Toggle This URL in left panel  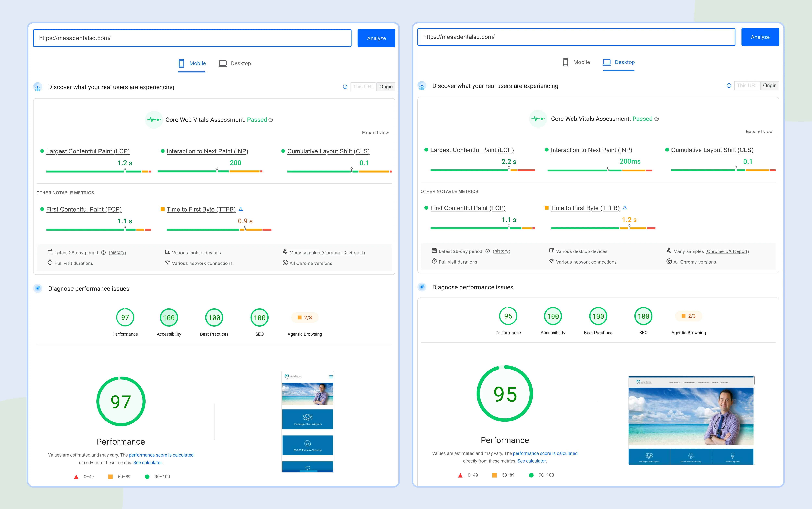tap(363, 87)
